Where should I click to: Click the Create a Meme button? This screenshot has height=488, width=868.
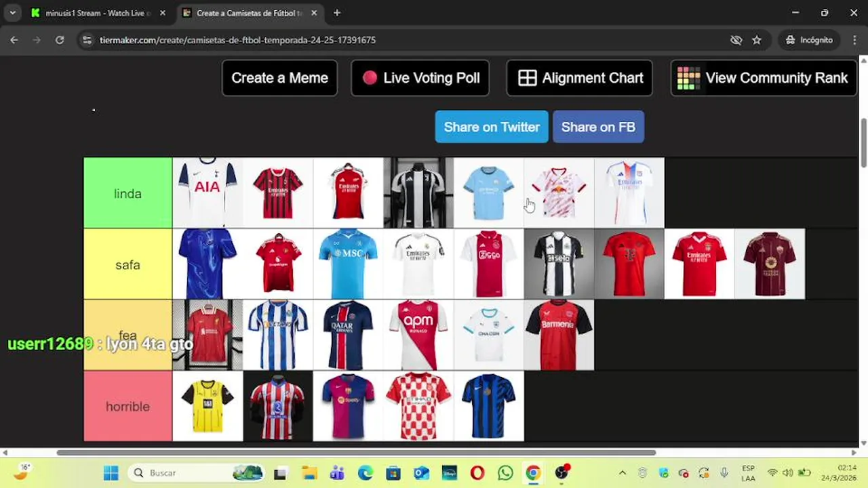279,78
